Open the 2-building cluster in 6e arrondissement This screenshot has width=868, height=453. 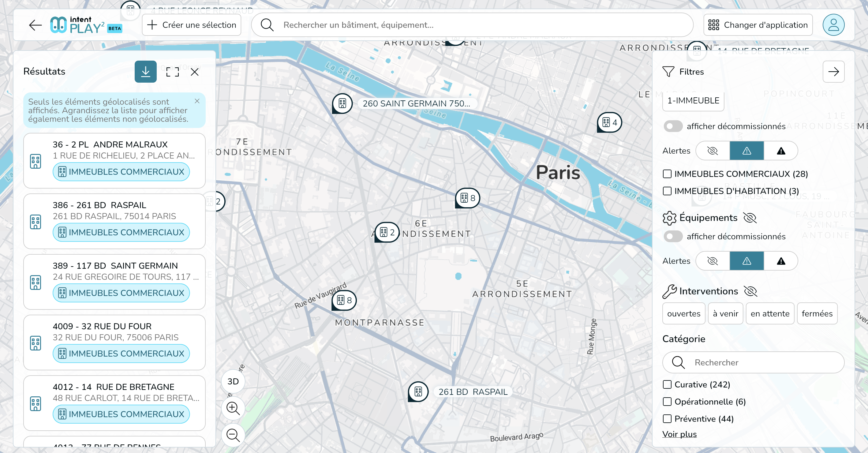pyautogui.click(x=387, y=232)
